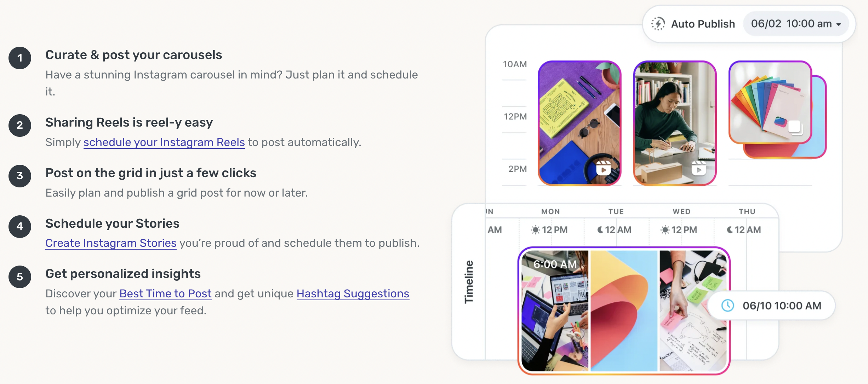Click the step 1 numbered badge
This screenshot has width=868, height=384.
[20, 59]
